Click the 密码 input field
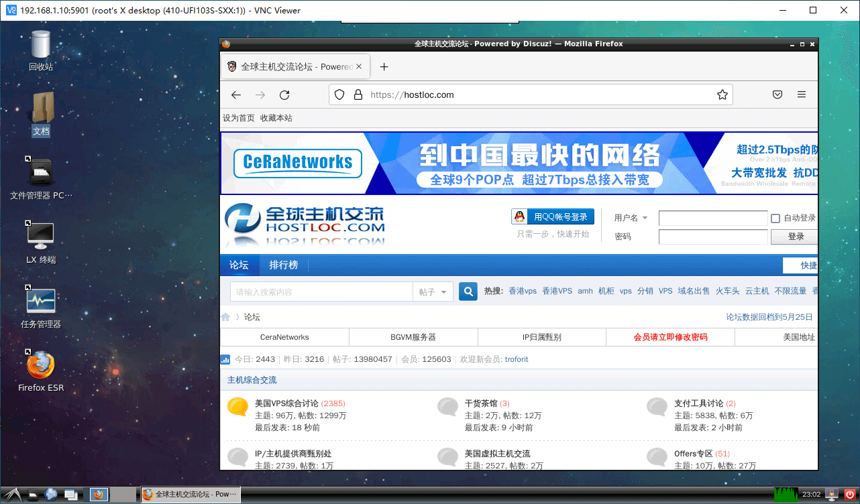Viewport: 860px width, 504px height. point(713,237)
